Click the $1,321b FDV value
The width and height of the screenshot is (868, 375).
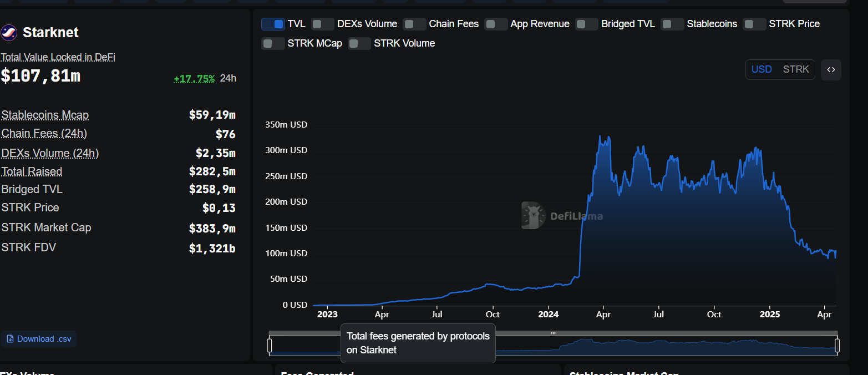(212, 249)
